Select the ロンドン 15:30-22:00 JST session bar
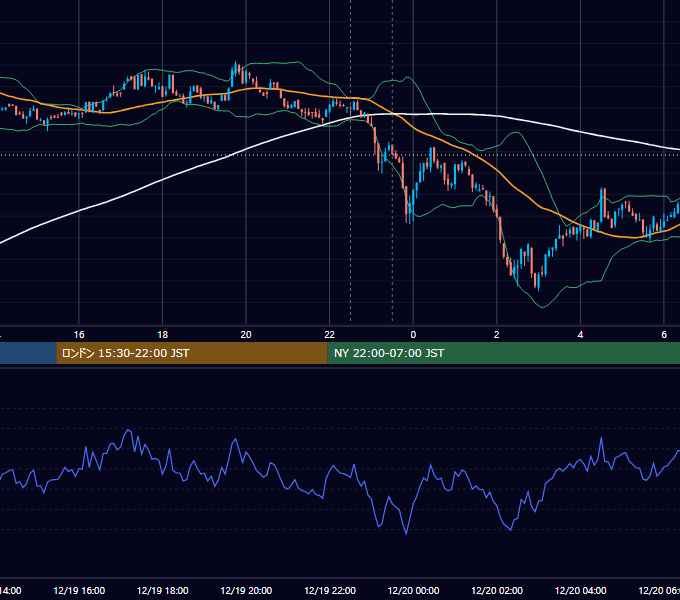680x600 pixels. pyautogui.click(x=192, y=353)
